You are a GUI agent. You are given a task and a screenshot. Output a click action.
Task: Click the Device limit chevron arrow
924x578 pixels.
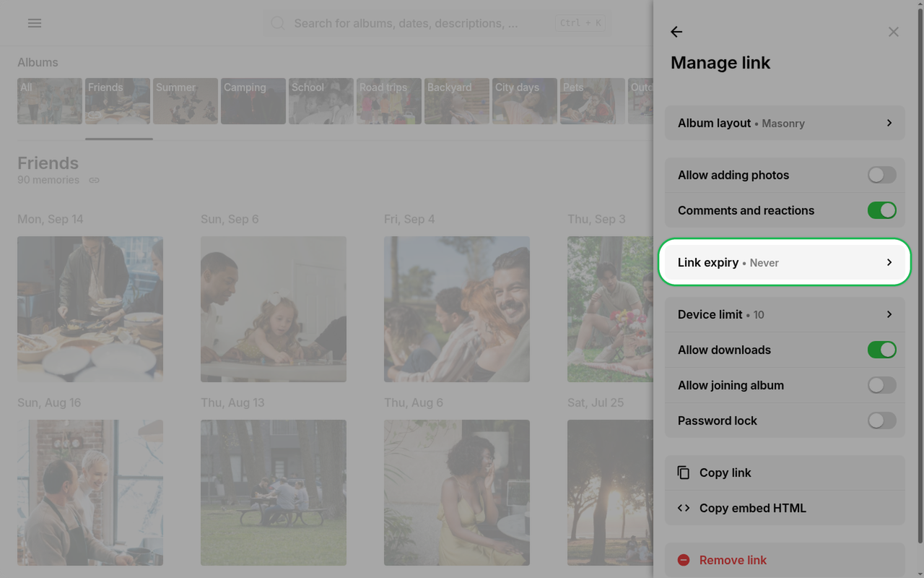[x=889, y=314]
